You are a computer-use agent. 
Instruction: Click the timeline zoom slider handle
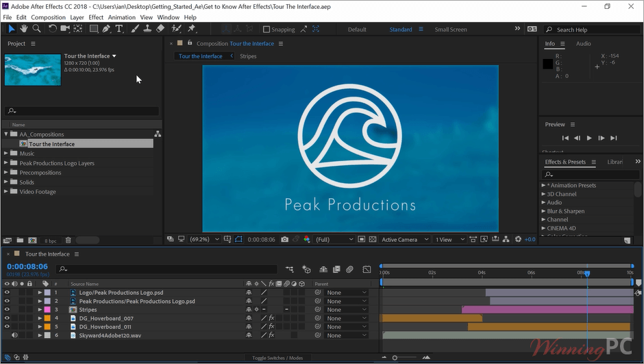coord(395,358)
